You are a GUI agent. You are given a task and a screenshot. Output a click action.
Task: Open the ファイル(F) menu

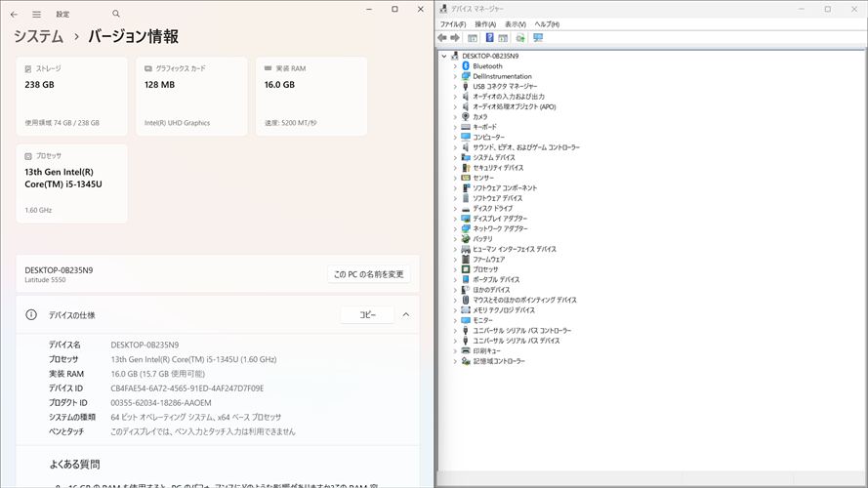tap(452, 23)
